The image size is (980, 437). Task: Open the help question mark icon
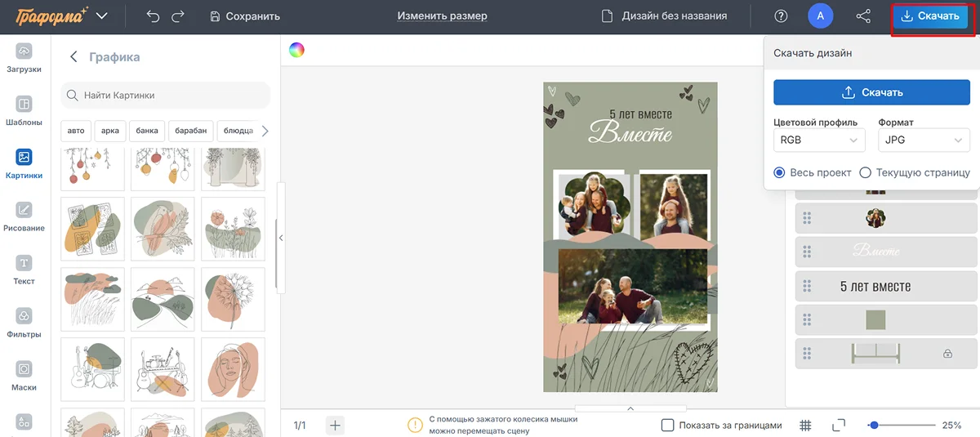(782, 16)
